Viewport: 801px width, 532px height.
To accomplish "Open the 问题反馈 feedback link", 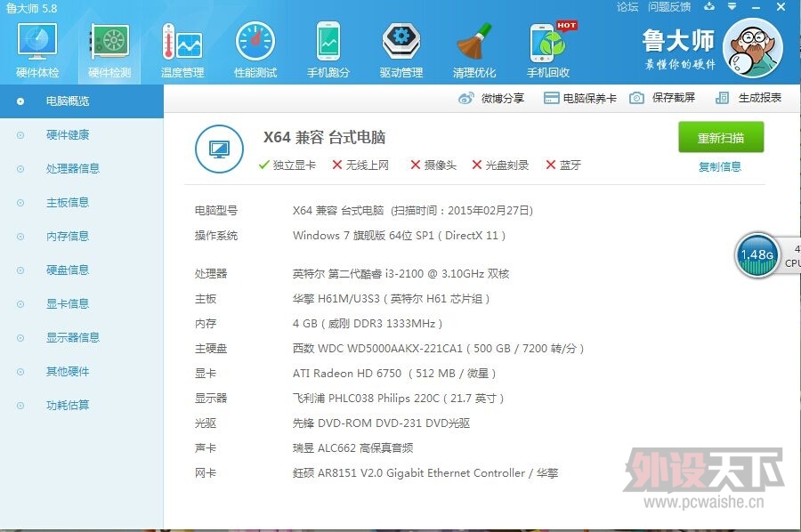I will [669, 6].
